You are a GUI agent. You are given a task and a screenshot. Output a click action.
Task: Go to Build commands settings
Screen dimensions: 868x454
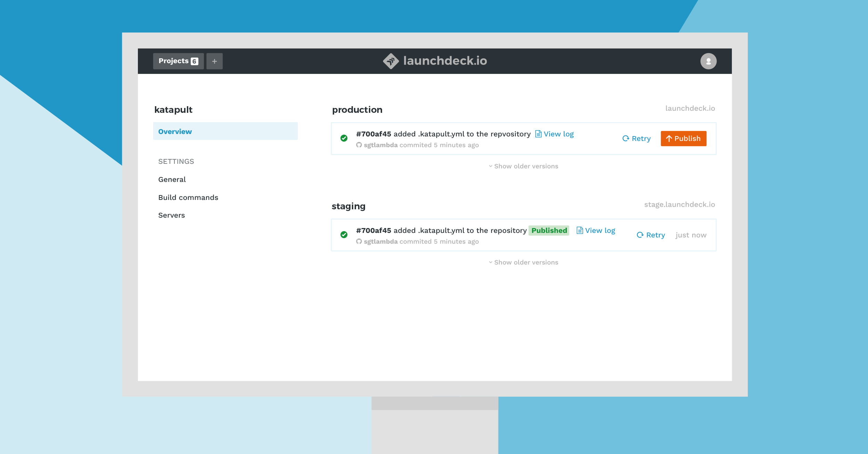[x=188, y=197]
